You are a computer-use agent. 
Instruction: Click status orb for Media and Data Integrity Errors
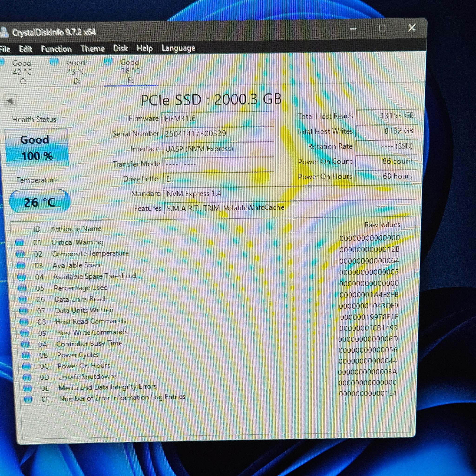[x=28, y=388]
